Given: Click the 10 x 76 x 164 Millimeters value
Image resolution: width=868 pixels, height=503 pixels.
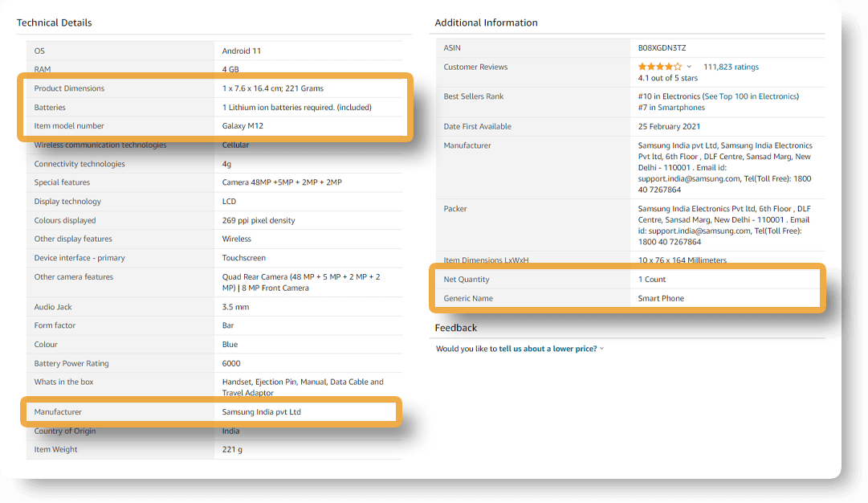Looking at the screenshot, I should [x=682, y=260].
